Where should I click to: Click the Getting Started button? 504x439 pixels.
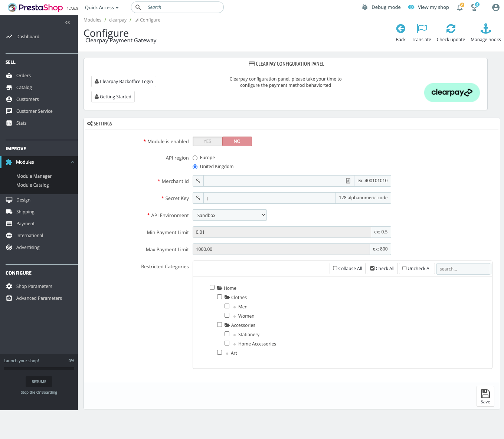point(113,97)
